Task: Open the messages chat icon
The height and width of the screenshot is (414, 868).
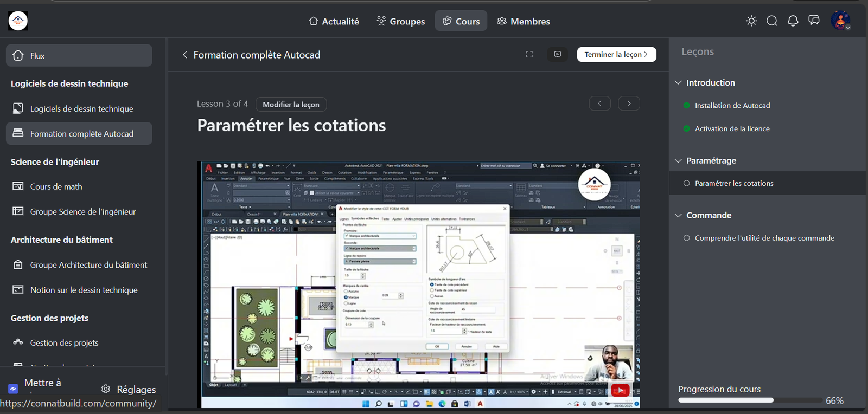Action: [x=814, y=21]
